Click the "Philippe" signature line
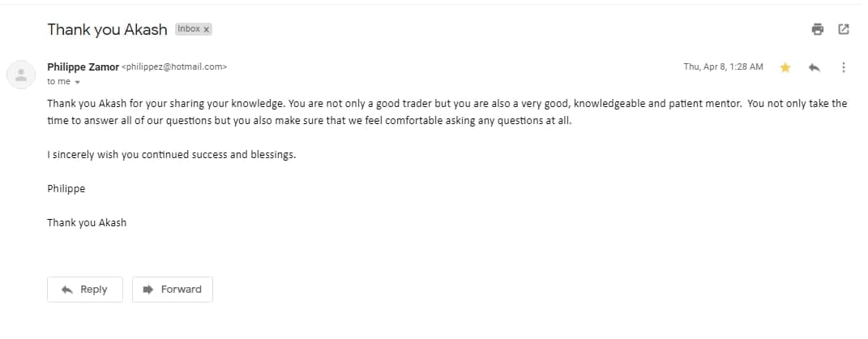Viewport: 868px width, 339px height. pyautogui.click(x=66, y=188)
